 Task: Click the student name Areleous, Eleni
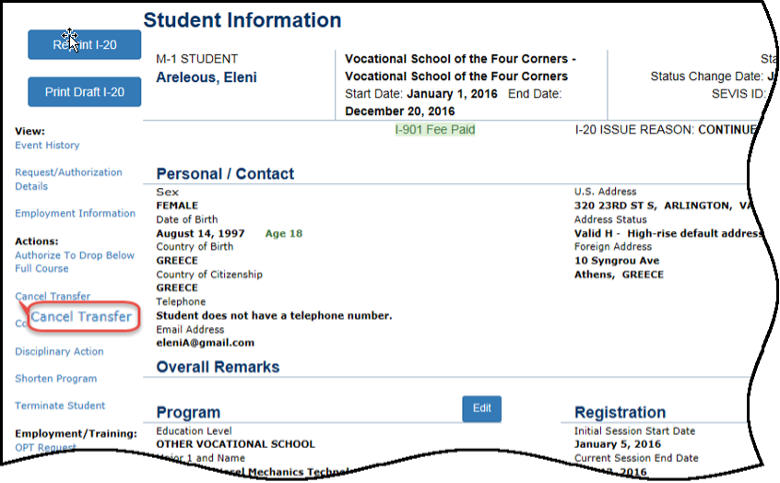pyautogui.click(x=206, y=78)
